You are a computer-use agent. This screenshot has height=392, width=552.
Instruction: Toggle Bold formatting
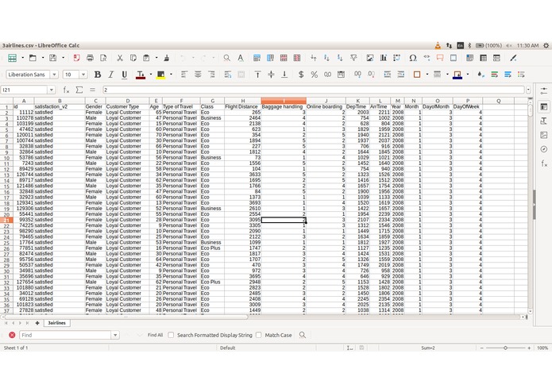pos(98,75)
